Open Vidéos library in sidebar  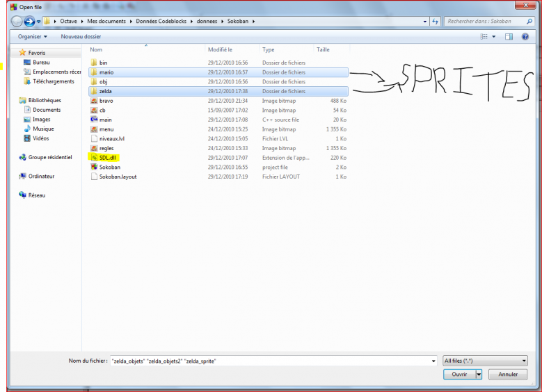click(36, 138)
